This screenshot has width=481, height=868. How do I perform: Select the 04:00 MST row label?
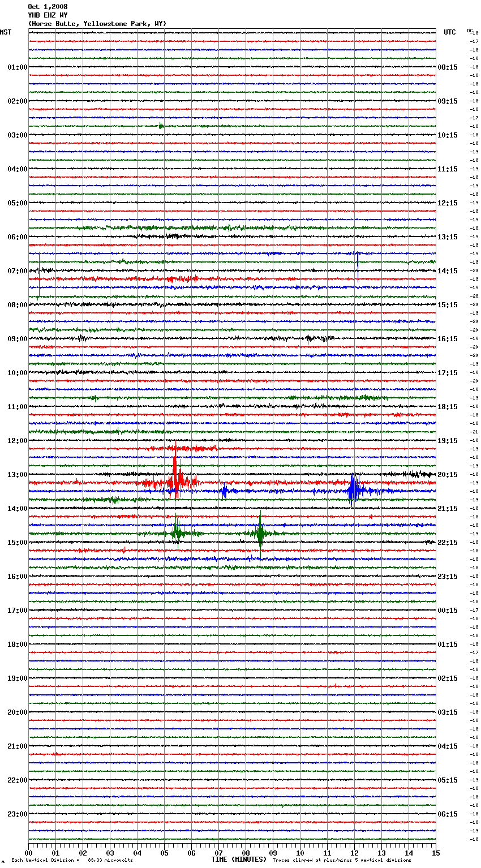pos(18,169)
